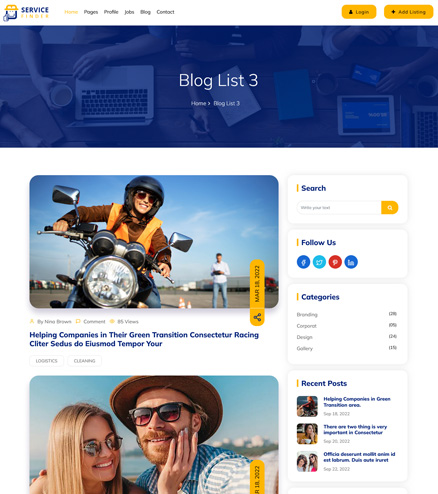
Task: Go to the Contact menu item
Action: (165, 12)
